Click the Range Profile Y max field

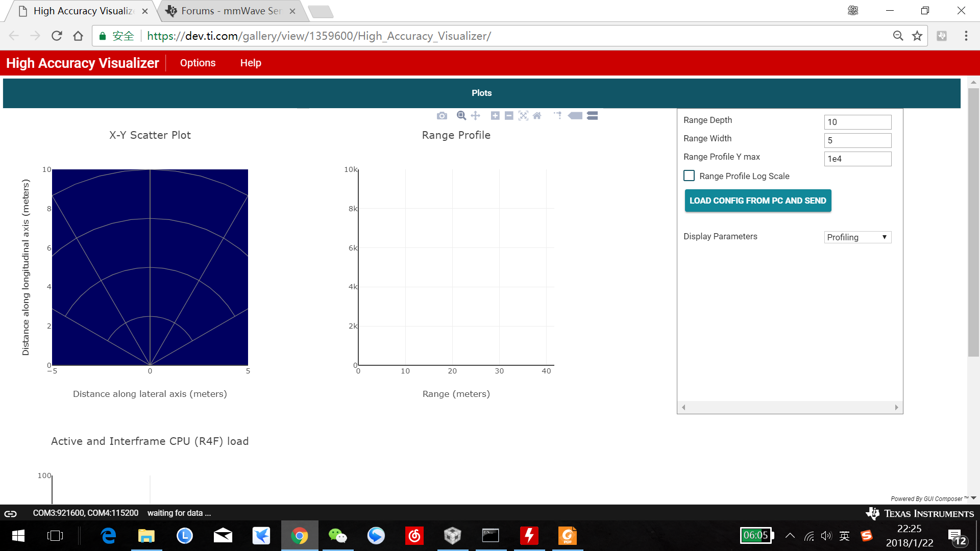tap(857, 159)
